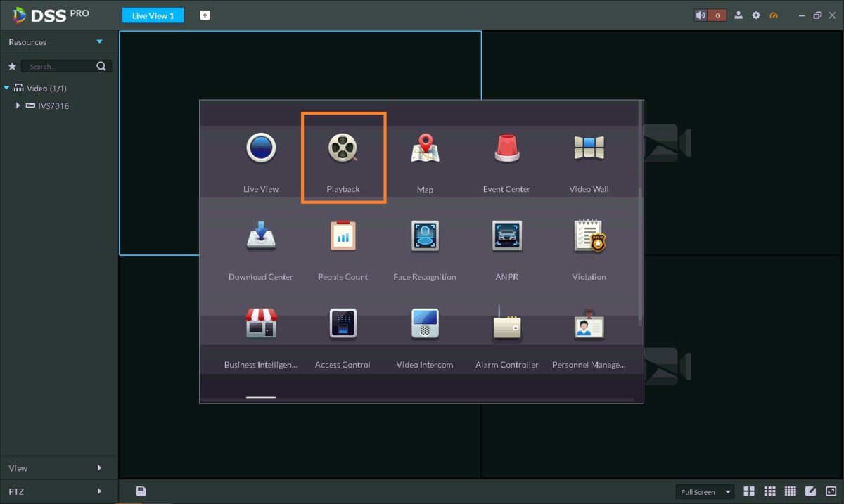Toggle the favorites star in Resources
Image resolution: width=844 pixels, height=504 pixels.
pos(12,66)
